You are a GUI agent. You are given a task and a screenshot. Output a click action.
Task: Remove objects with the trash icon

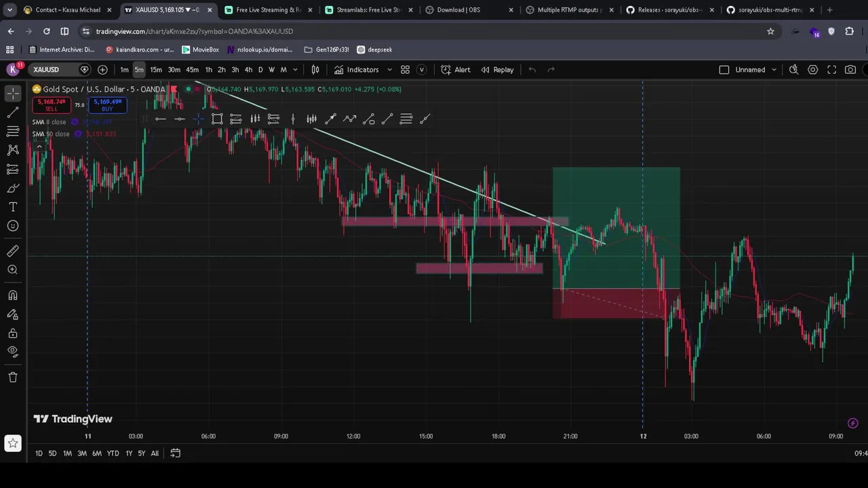[13, 377]
